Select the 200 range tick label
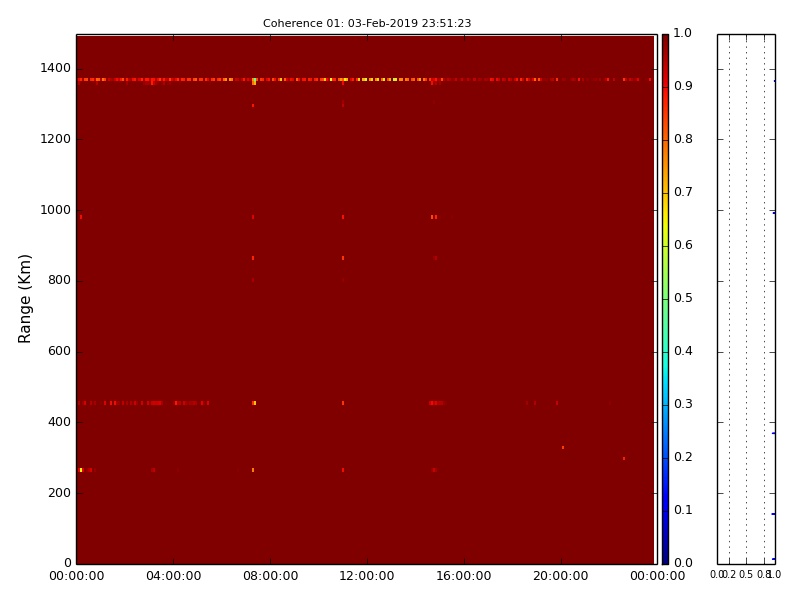This screenshot has height=600, width=800. [x=59, y=493]
